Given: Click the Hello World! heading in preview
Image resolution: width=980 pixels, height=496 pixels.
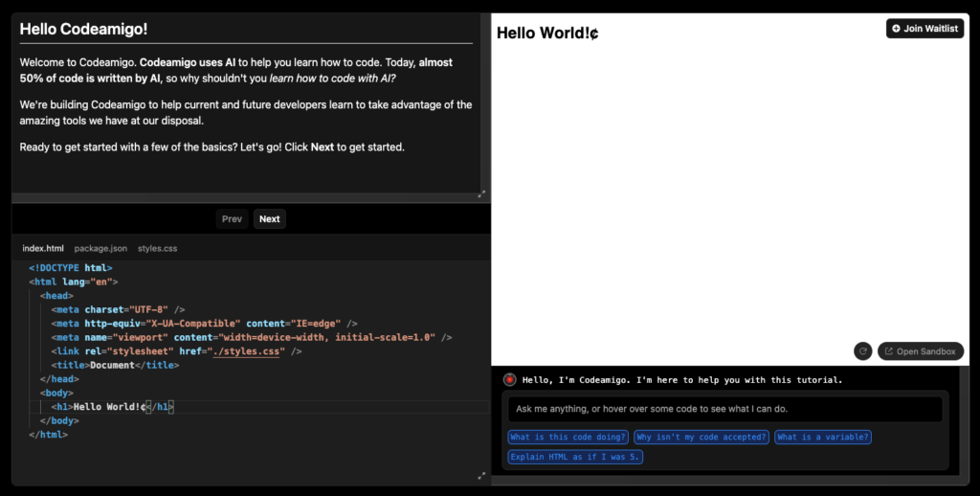Looking at the screenshot, I should (x=547, y=34).
